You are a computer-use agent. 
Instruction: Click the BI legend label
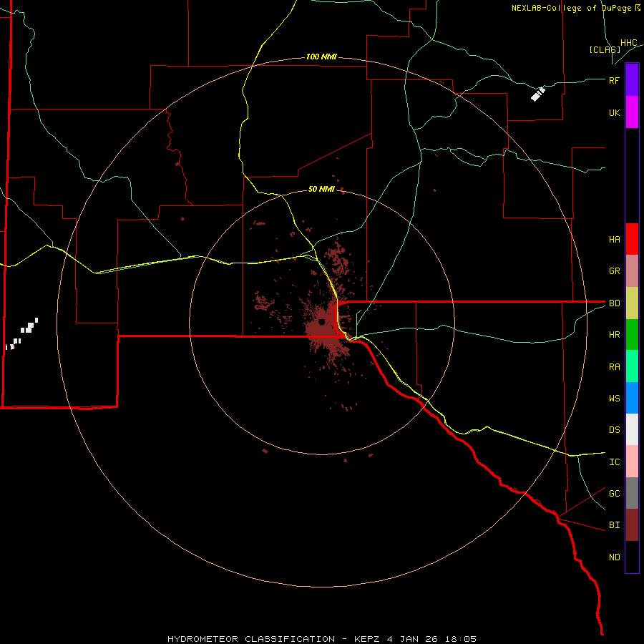click(614, 525)
